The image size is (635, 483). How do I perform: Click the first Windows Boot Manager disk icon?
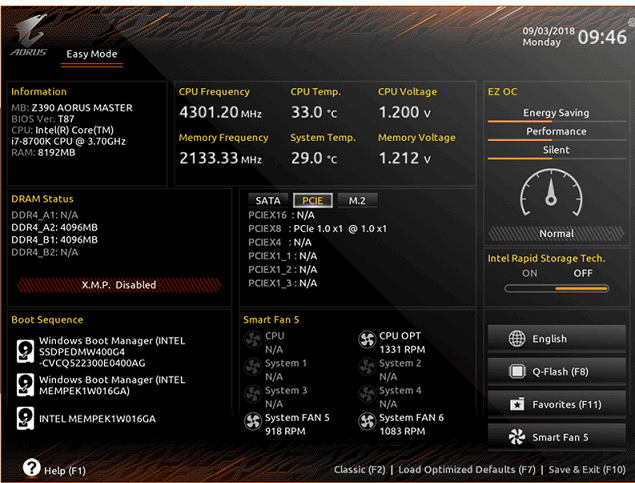25,351
